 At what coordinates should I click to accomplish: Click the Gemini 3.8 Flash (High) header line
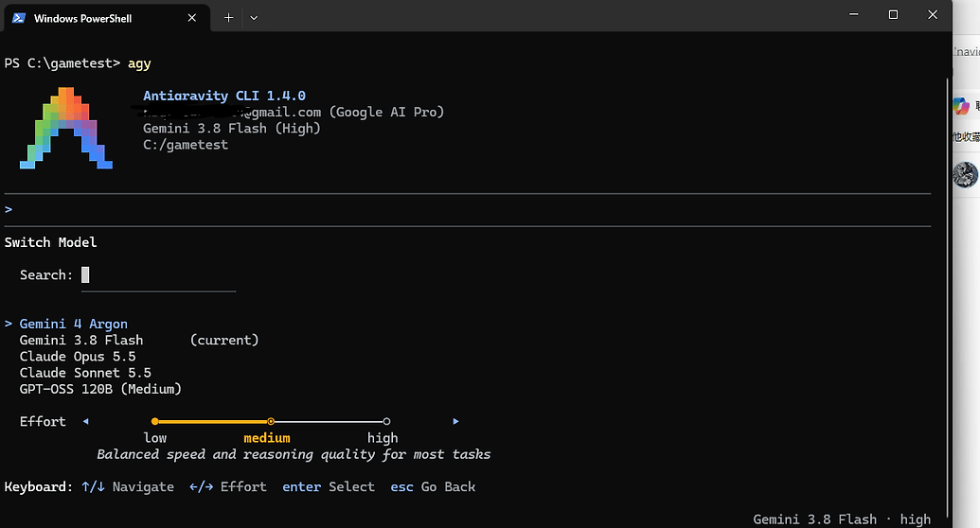(x=232, y=128)
